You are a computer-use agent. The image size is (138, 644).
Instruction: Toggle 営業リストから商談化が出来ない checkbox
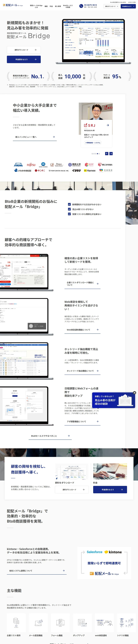point(69,214)
